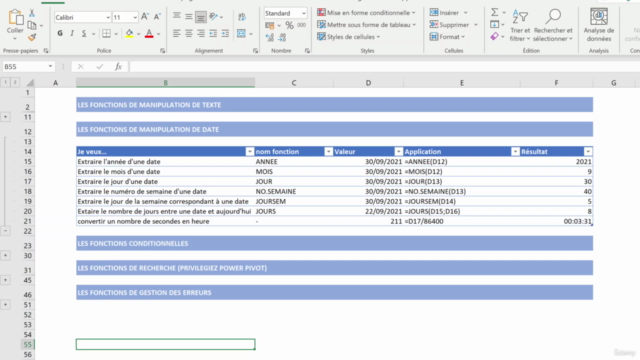Open the 'Application' column filter
Screen dimensions: 640x360
515,151
